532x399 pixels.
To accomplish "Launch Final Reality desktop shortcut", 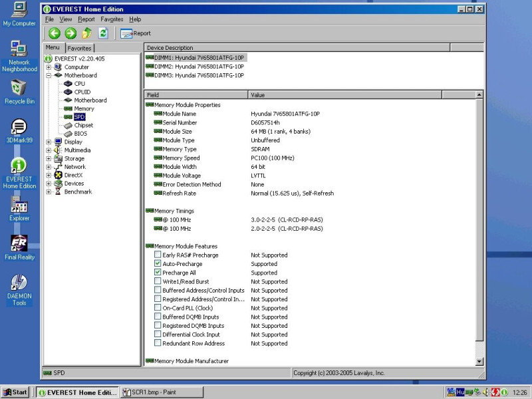I will (19, 247).
